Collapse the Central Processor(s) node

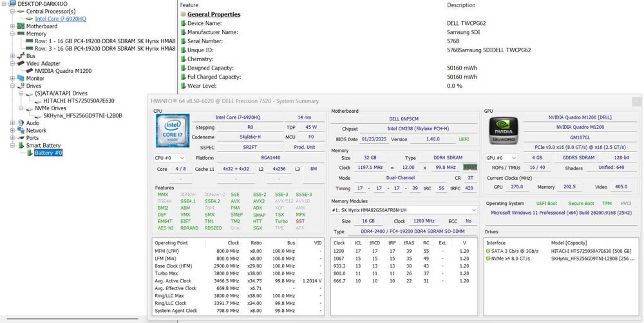coord(12,12)
